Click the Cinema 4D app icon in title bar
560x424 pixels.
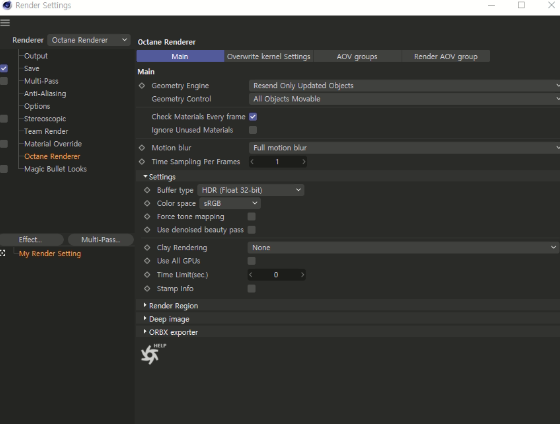point(7,5)
